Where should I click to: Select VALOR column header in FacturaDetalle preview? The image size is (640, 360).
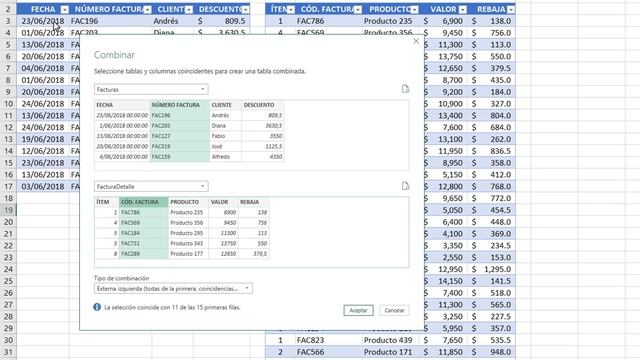pyautogui.click(x=223, y=202)
